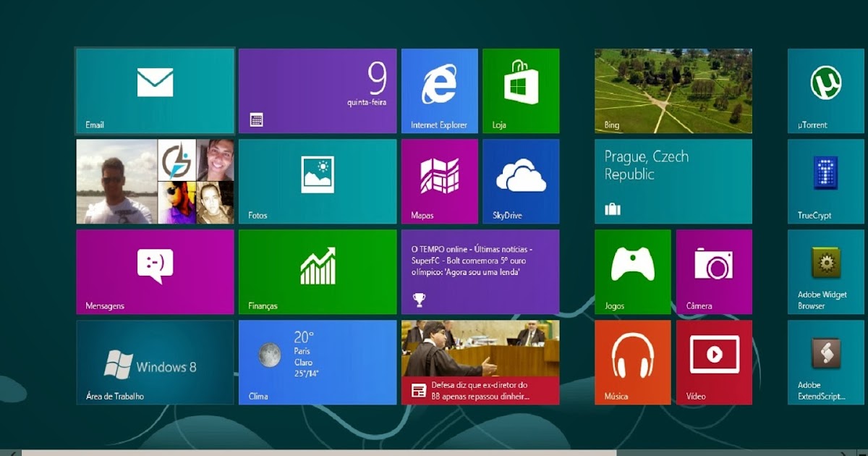Launch the µTorrent tile

[x=826, y=91]
